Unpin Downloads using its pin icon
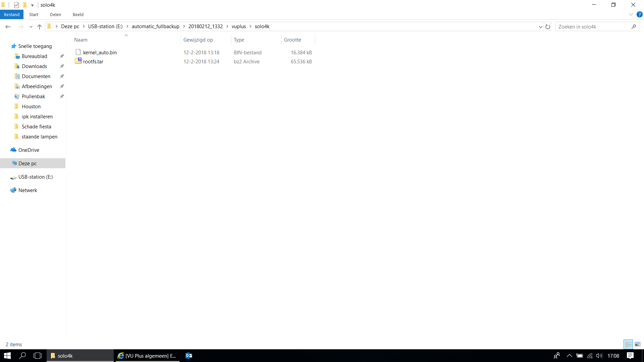The height and width of the screenshot is (362, 644). pyautogui.click(x=62, y=66)
